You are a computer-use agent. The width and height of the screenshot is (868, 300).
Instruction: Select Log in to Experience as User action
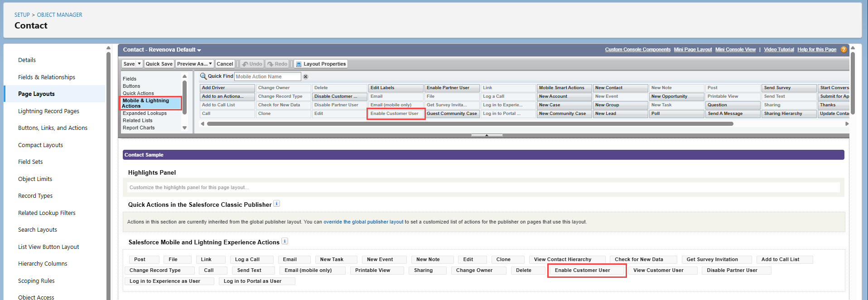tap(169, 281)
